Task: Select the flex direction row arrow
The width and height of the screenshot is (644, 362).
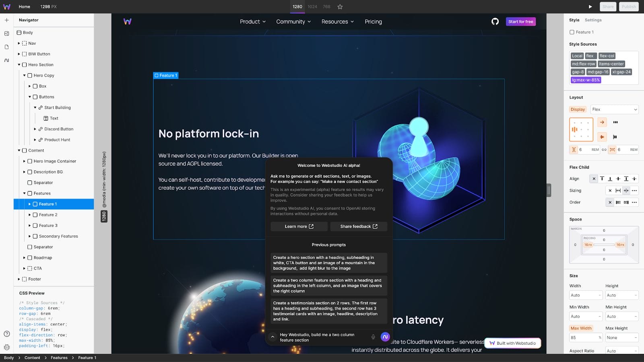Action: (x=602, y=122)
